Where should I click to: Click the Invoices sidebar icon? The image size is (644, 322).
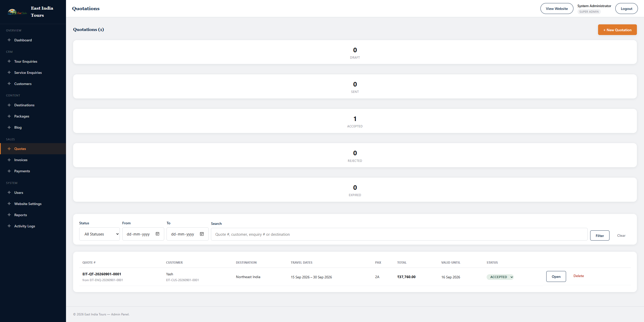[9, 160]
